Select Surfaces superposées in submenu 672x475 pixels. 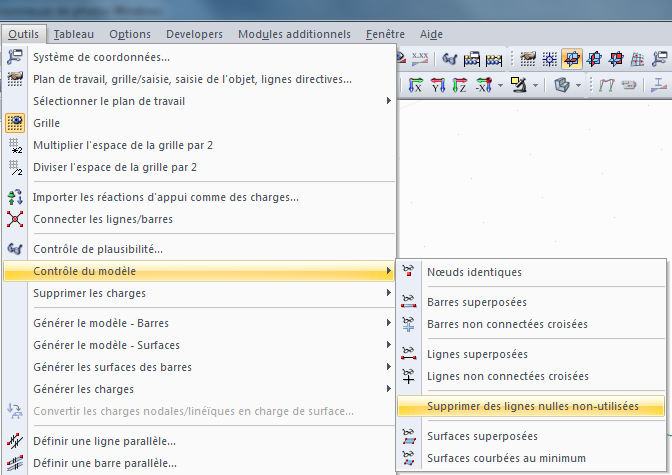[x=531, y=436]
